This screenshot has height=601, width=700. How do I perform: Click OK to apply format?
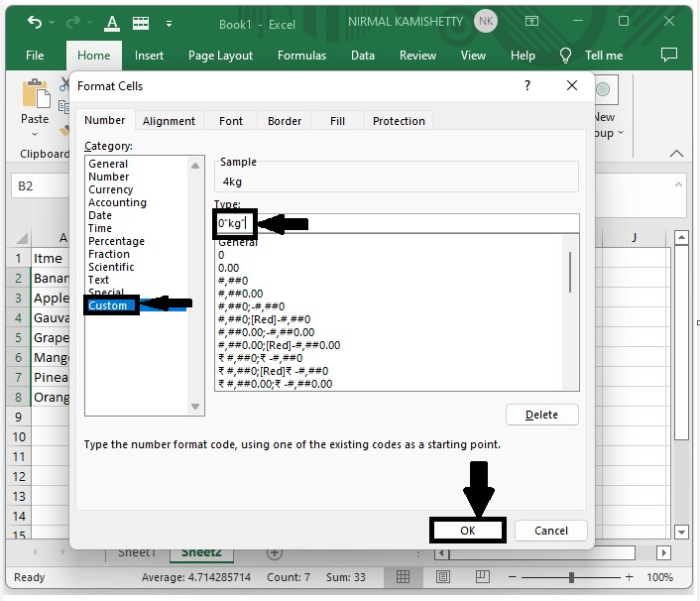pyautogui.click(x=468, y=530)
